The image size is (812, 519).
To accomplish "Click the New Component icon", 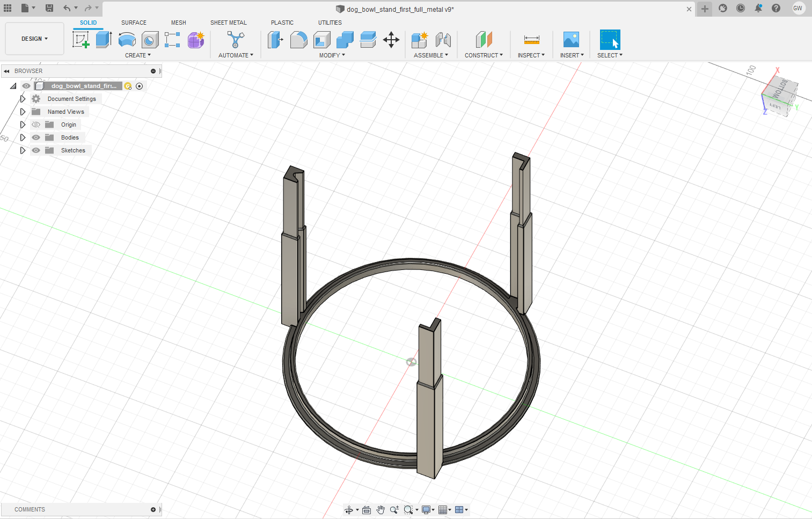I will pyautogui.click(x=420, y=40).
